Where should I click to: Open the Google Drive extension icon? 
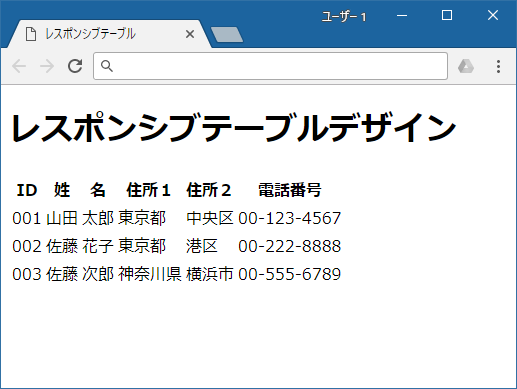(466, 66)
